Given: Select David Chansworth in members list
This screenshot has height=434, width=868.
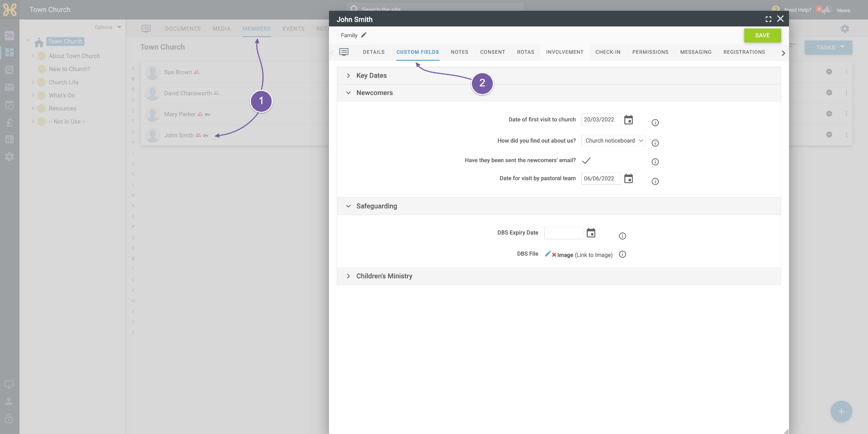Looking at the screenshot, I should [x=188, y=93].
